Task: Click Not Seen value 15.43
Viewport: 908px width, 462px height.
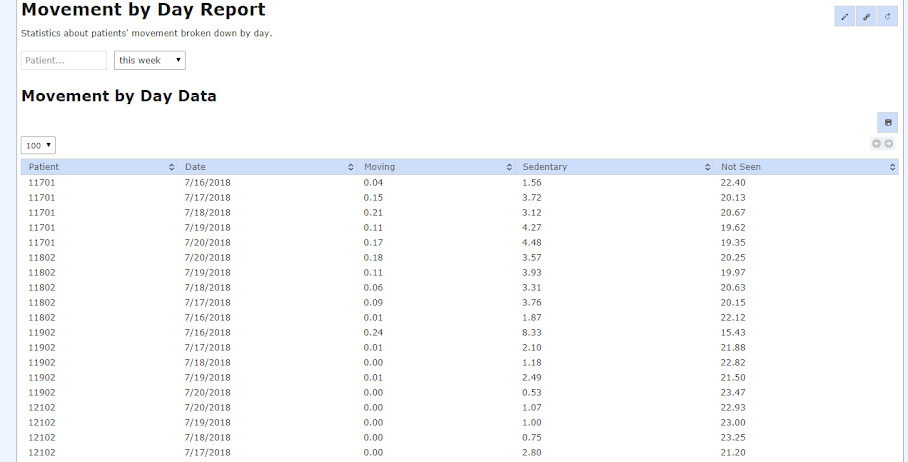Action: pyautogui.click(x=733, y=333)
